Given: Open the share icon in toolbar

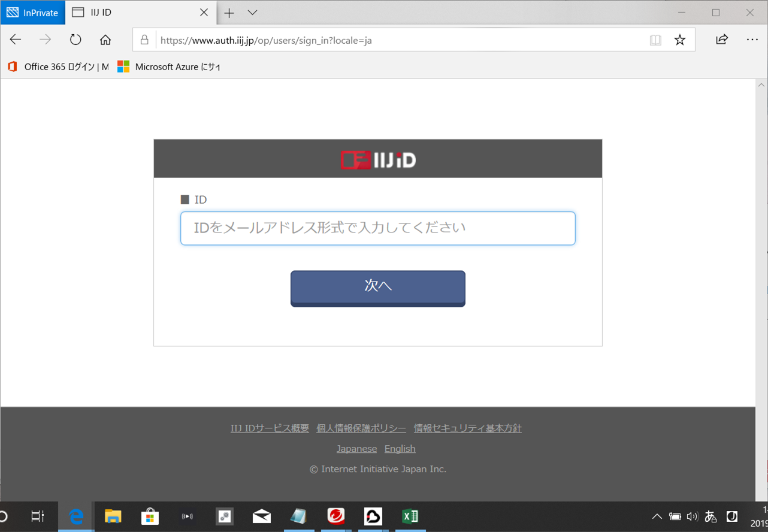Looking at the screenshot, I should tap(722, 40).
